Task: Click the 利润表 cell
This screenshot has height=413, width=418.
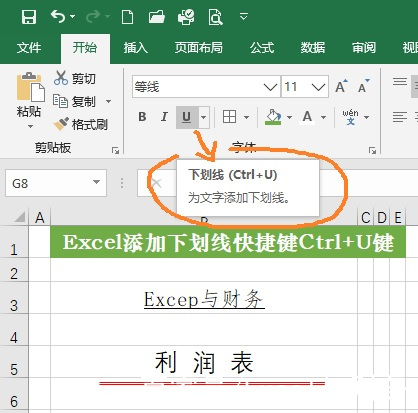Action: [204, 362]
